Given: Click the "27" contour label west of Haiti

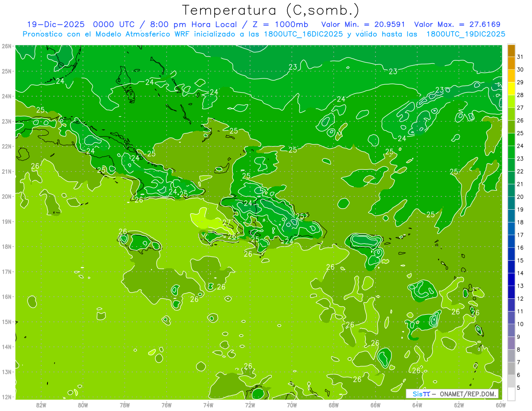Looking at the screenshot, I should point(226,223).
